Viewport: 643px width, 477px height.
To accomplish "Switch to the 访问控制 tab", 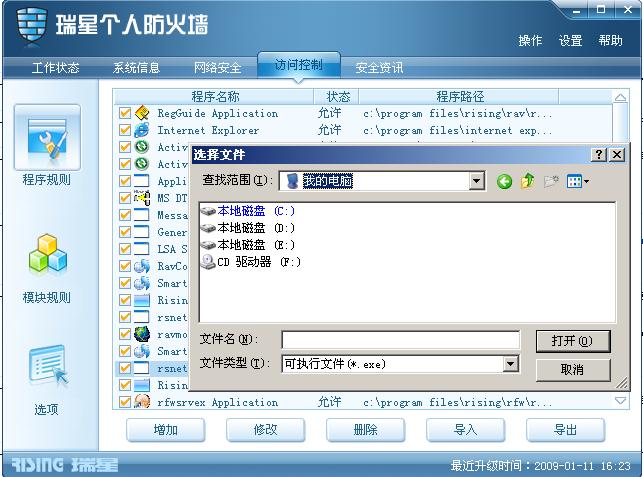I will coord(299,65).
